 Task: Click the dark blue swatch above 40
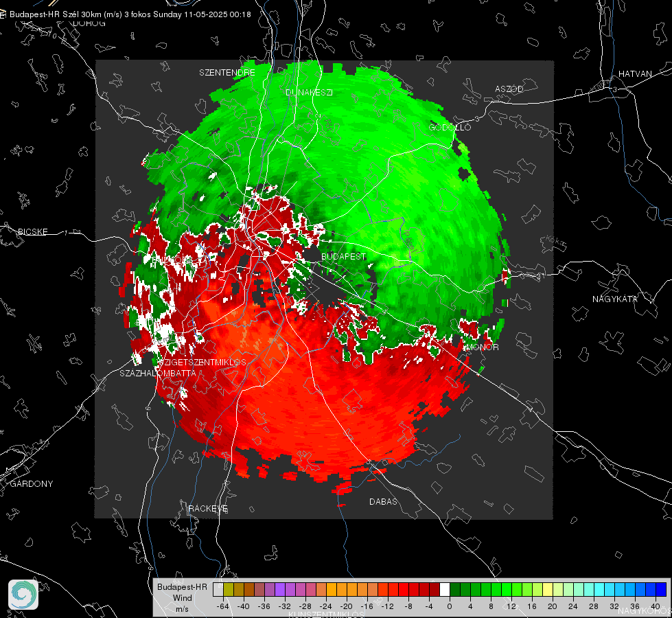click(x=661, y=589)
